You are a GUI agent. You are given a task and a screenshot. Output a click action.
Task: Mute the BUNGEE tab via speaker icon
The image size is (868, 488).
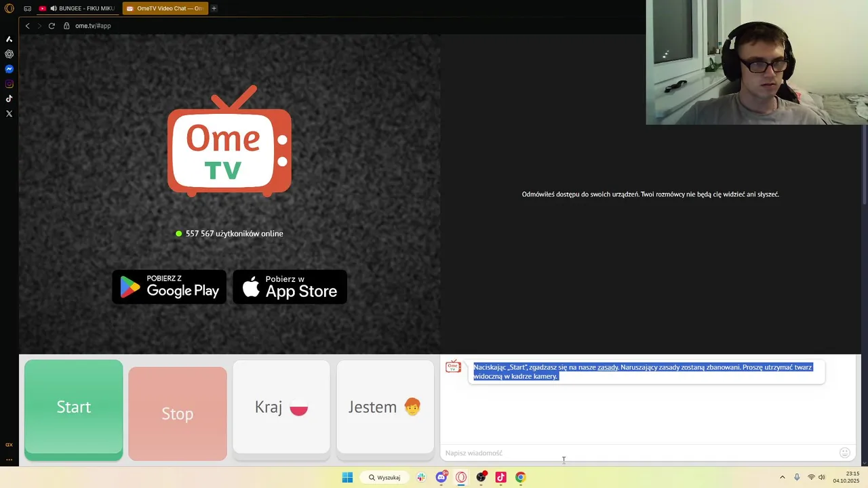coord(54,8)
